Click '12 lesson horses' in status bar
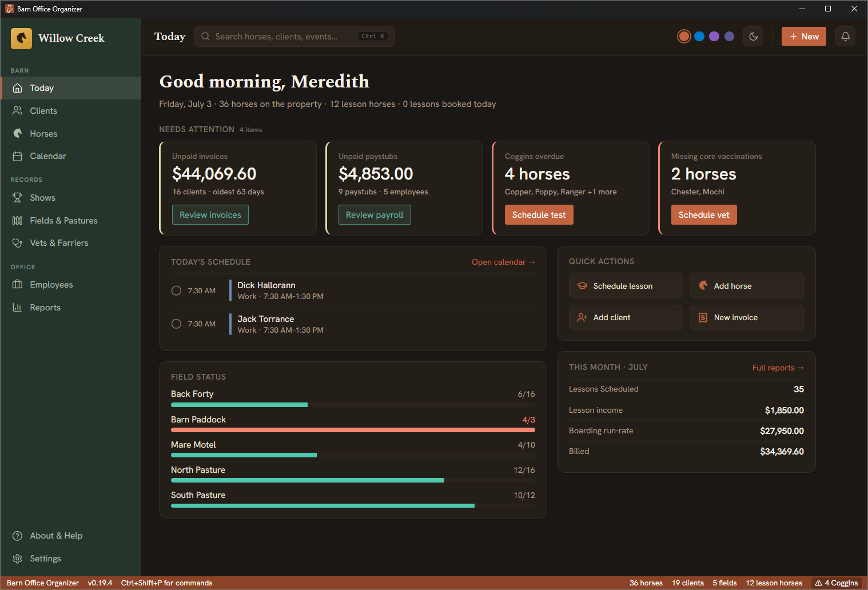Screen dimensions: 868x590 (x=774, y=583)
